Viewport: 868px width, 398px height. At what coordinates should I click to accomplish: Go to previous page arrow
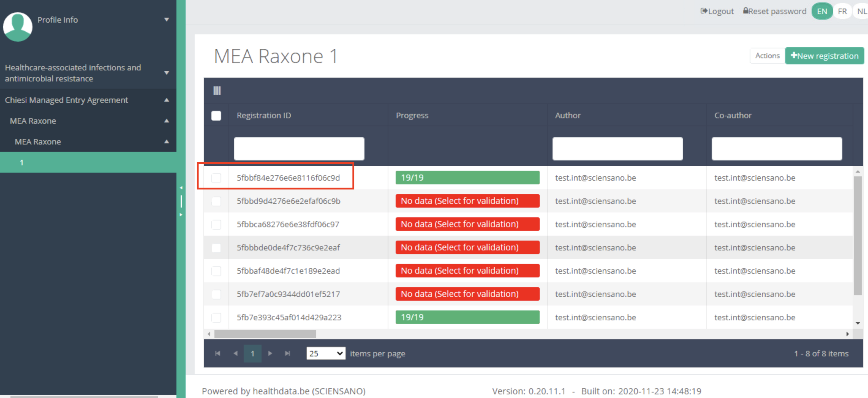click(236, 353)
